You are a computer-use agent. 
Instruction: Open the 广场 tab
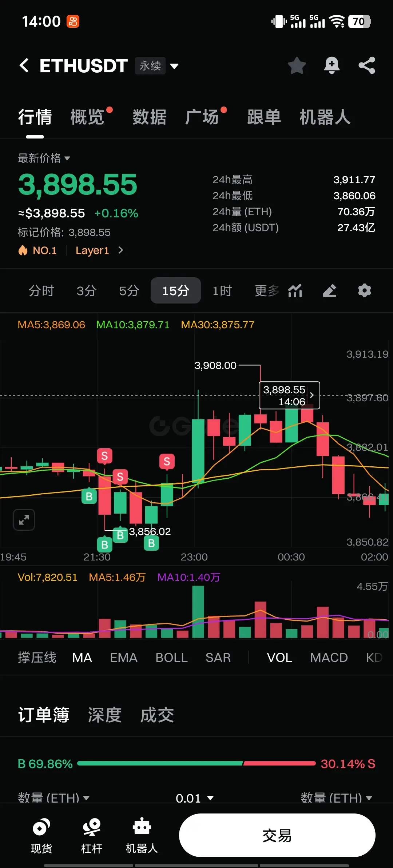(x=202, y=117)
